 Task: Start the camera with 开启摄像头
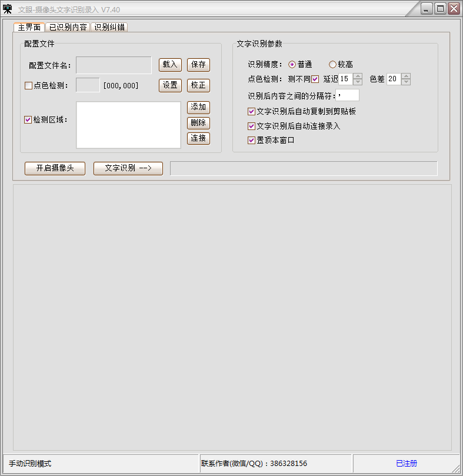click(x=55, y=168)
